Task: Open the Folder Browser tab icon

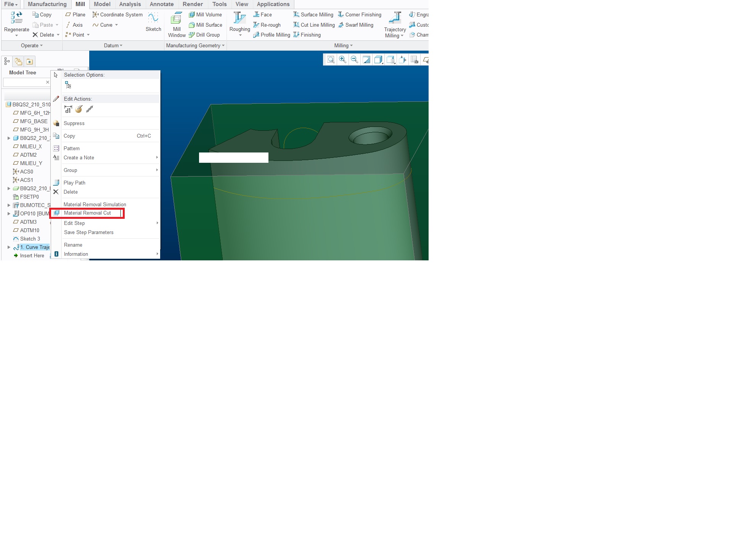Action: click(18, 61)
